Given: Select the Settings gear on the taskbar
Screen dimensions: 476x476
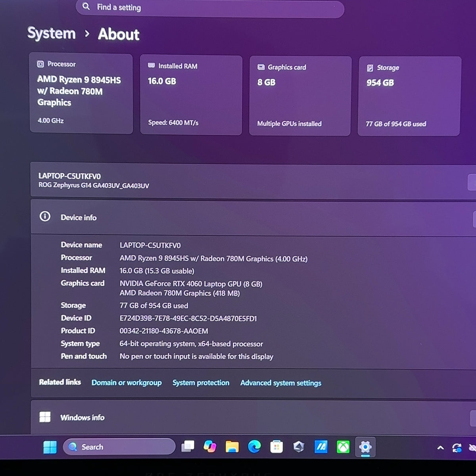Looking at the screenshot, I should (365, 447).
